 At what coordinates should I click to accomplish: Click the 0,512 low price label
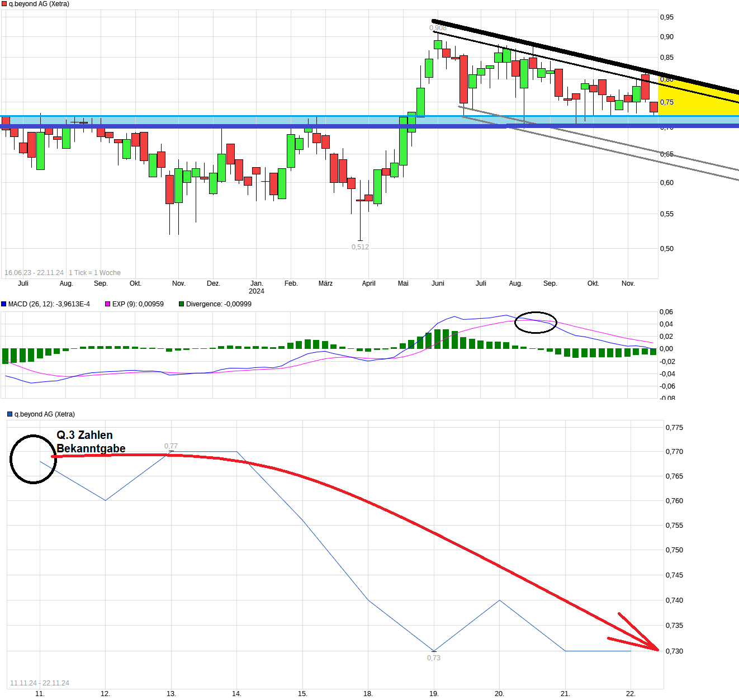pyautogui.click(x=360, y=247)
